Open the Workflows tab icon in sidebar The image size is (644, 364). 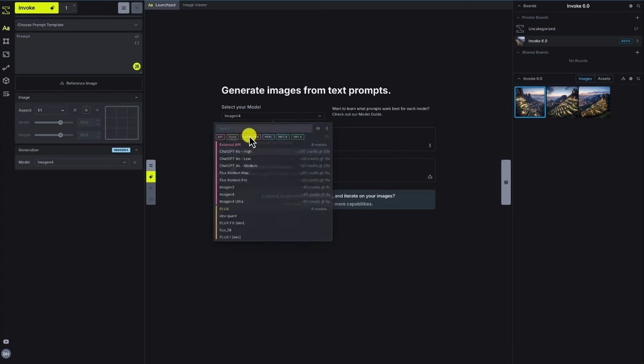(x=6, y=68)
